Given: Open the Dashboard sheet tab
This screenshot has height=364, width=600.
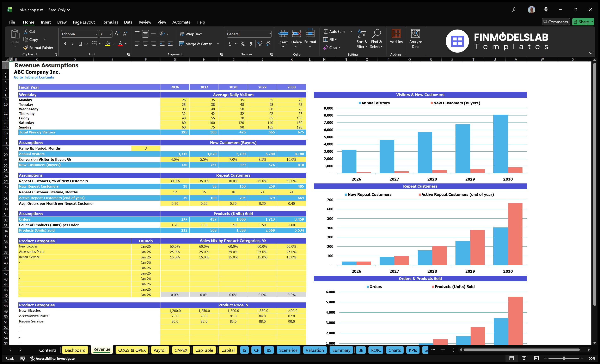Looking at the screenshot, I should pos(75,350).
